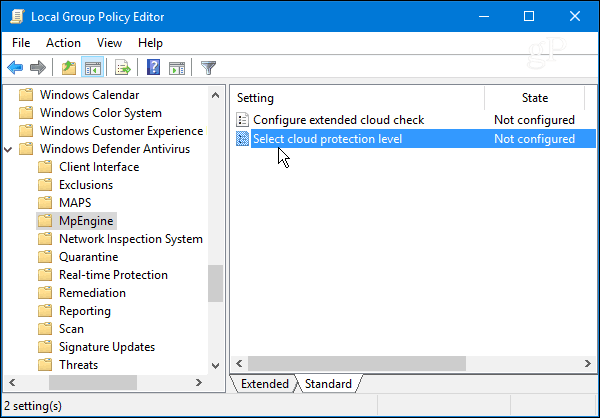Open the File menu

pos(21,43)
